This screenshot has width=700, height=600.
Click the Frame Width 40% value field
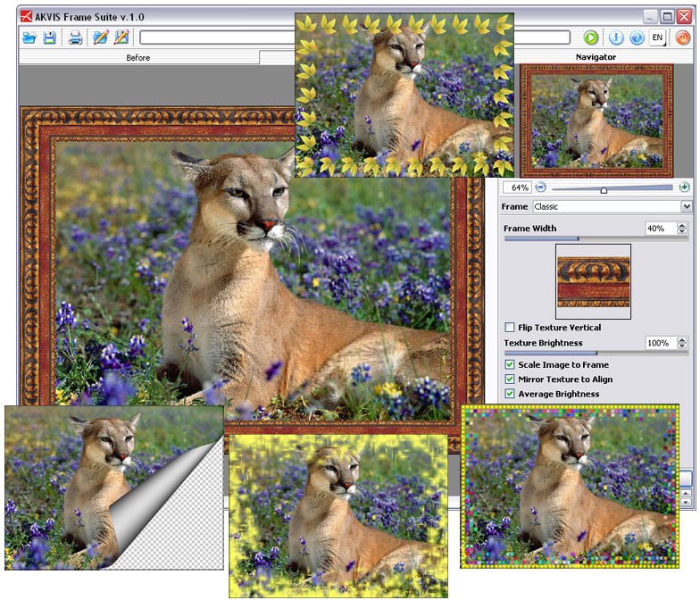tap(661, 229)
